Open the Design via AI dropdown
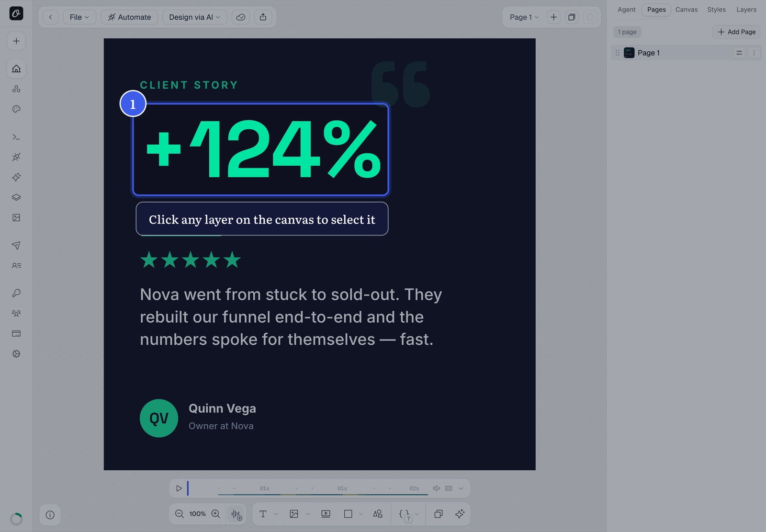The height and width of the screenshot is (532, 766). (195, 17)
